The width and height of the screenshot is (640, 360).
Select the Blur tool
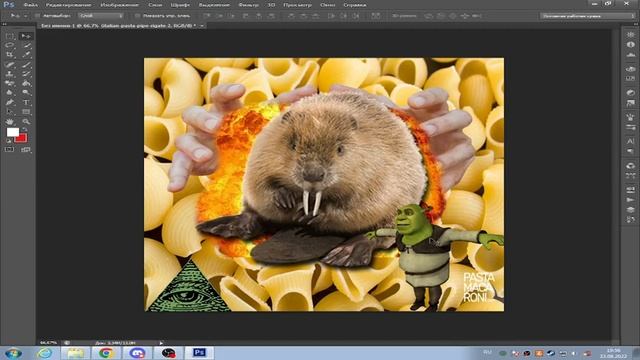(9, 93)
